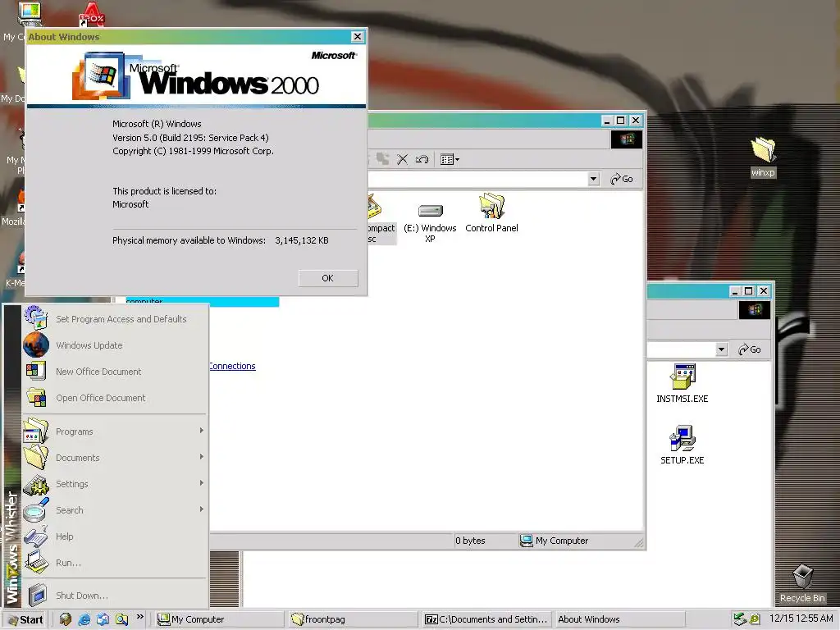Viewport: 840px width, 630px height.
Task: Click Go button in My Computer window
Action: point(622,179)
